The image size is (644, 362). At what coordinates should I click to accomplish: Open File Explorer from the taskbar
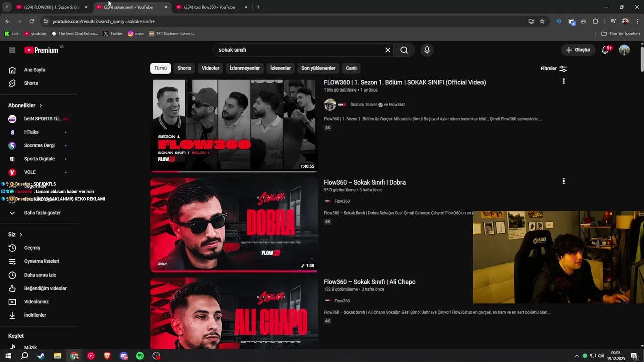[x=57, y=356]
